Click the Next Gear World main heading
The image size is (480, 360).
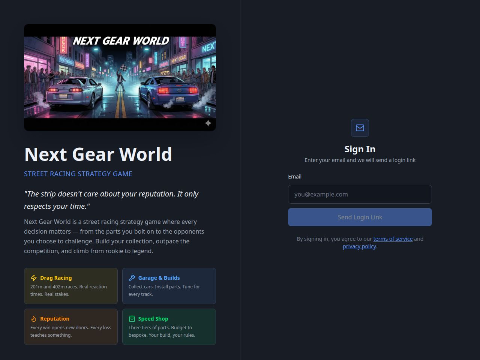(98, 155)
